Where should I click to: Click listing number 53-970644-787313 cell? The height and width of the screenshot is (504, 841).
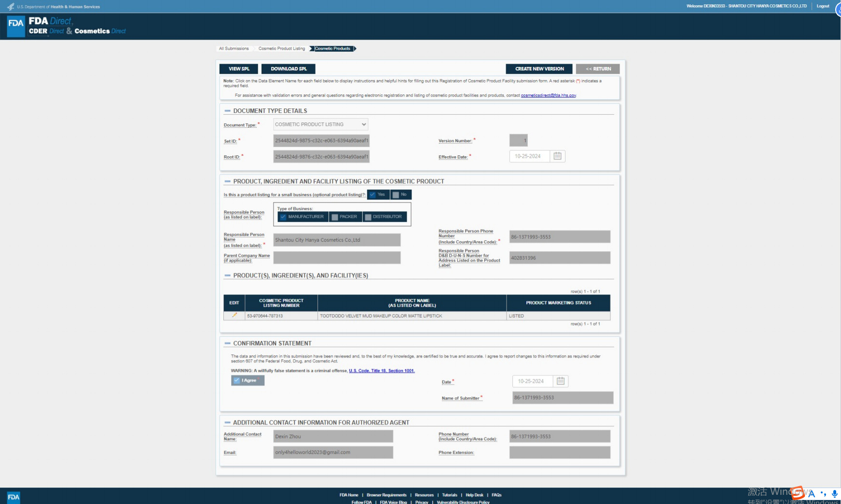tap(281, 316)
